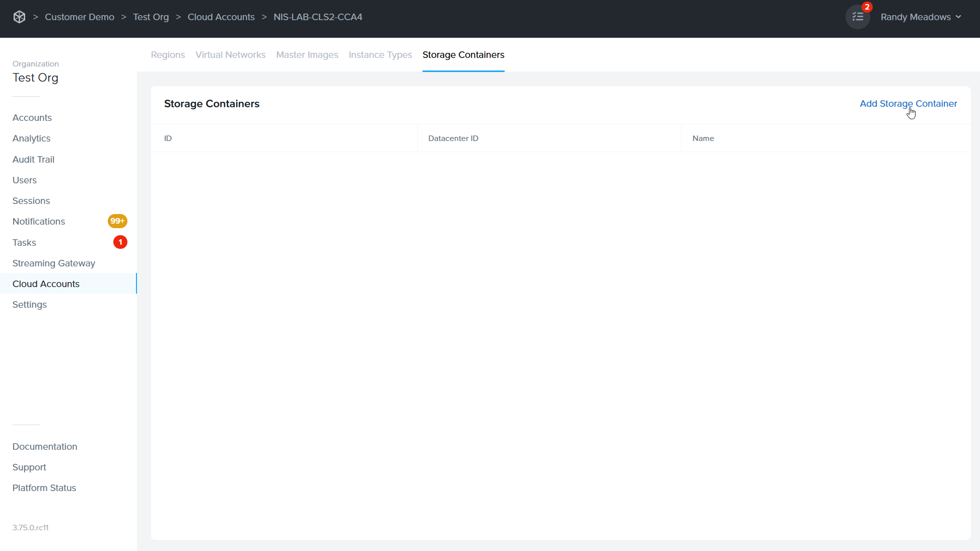Go to Streaming Gateway
This screenshot has height=551, width=980.
[x=53, y=263]
